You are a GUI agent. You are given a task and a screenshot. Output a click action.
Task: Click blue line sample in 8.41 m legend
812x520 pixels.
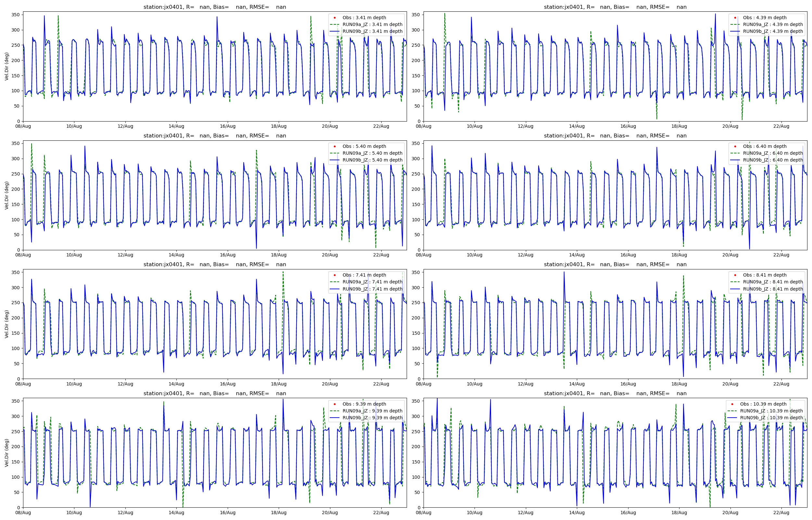click(x=735, y=289)
